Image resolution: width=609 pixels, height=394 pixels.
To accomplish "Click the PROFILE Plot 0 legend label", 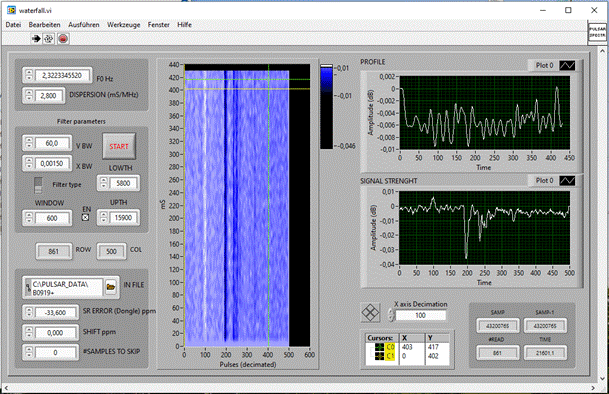I will point(544,65).
